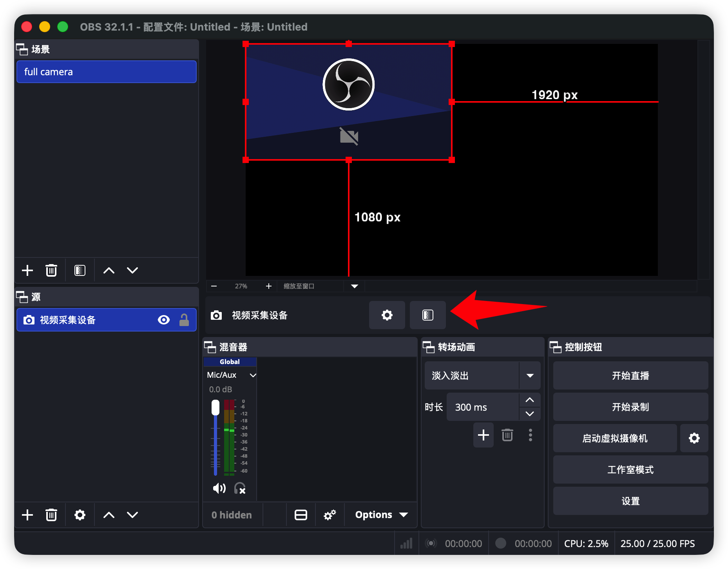The width and height of the screenshot is (728, 569).
Task: Toggle visibility eye of 视频采集设备 source
Action: click(x=164, y=320)
